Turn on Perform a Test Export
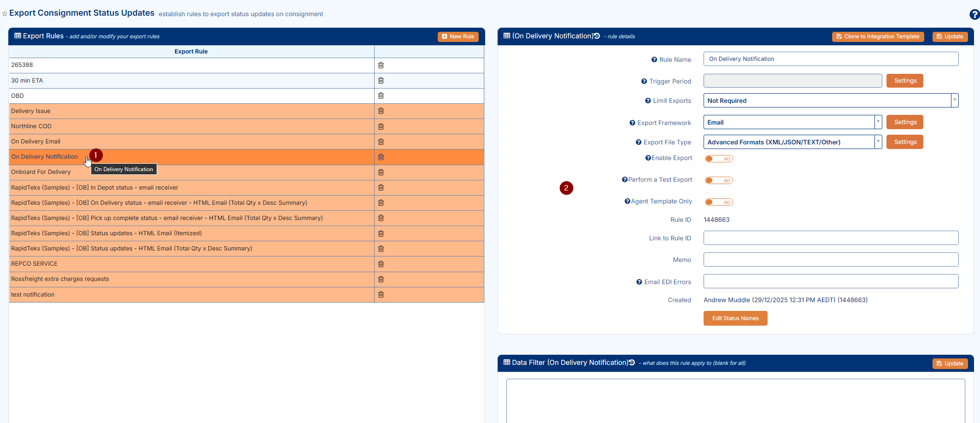980x423 pixels. tap(718, 180)
